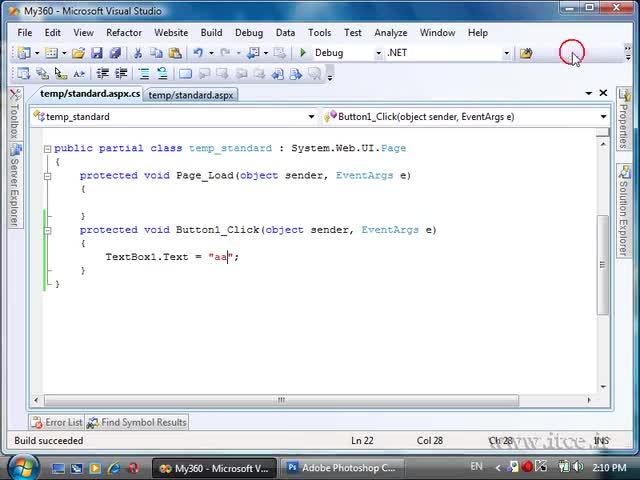Move to next bookmark in document

tap(296, 74)
